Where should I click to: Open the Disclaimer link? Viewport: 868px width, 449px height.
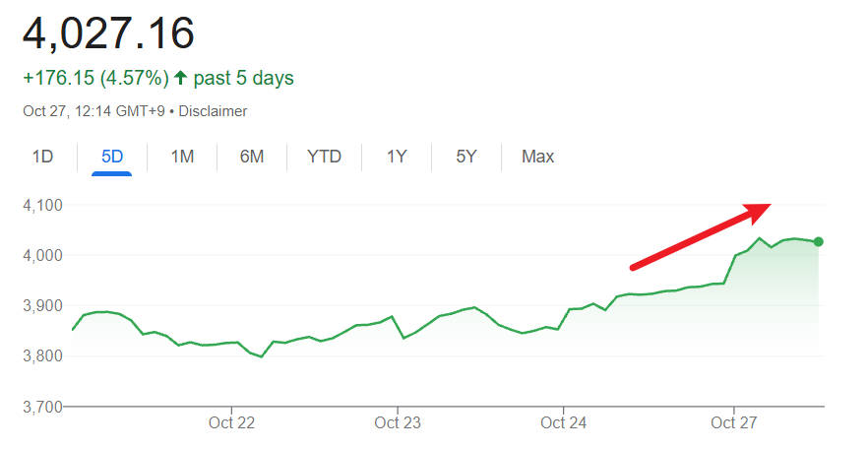(x=214, y=111)
